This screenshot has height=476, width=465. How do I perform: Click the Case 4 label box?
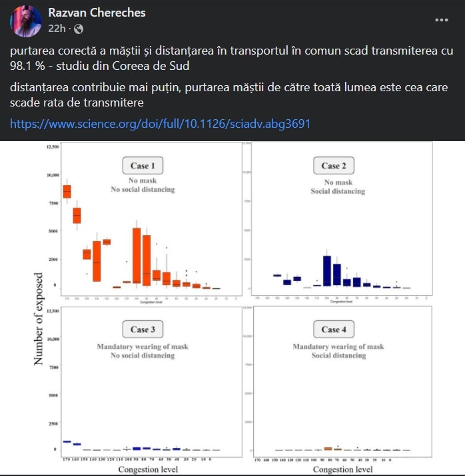point(334,329)
